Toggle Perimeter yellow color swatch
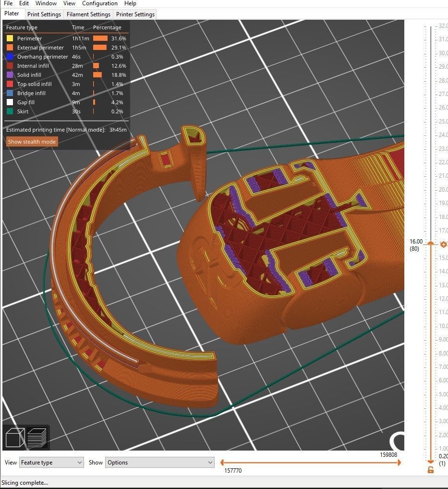This screenshot has width=448, height=489. point(10,38)
